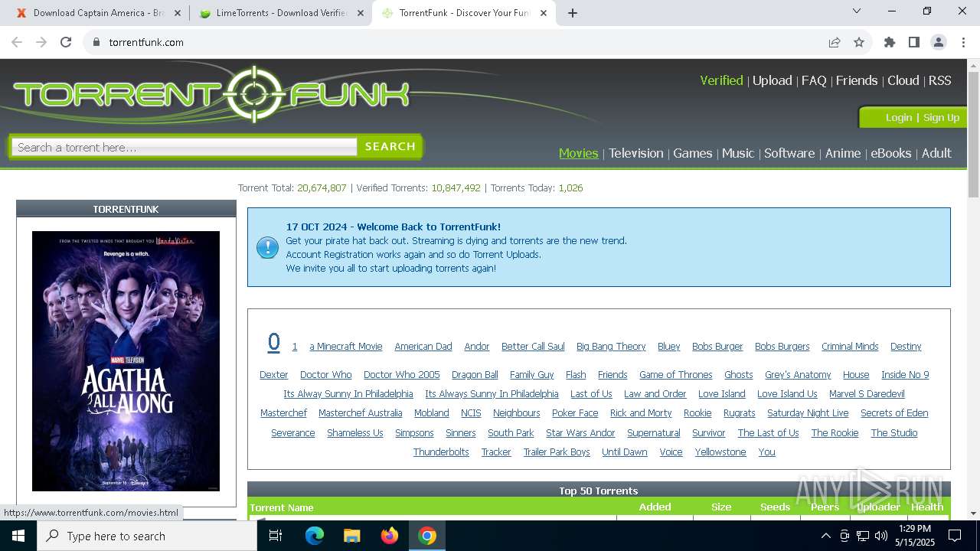980x551 pixels.
Task: Click the Login link
Action: tap(899, 117)
